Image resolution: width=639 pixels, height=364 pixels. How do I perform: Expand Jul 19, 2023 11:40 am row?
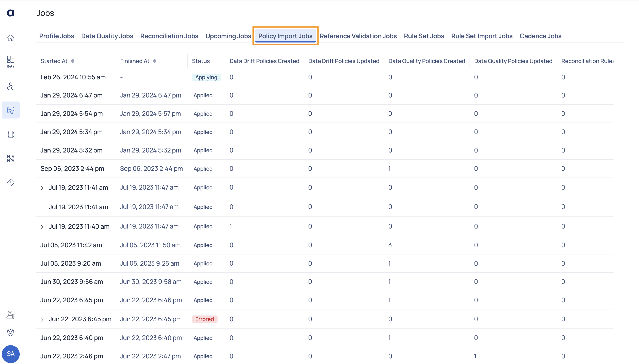click(42, 227)
